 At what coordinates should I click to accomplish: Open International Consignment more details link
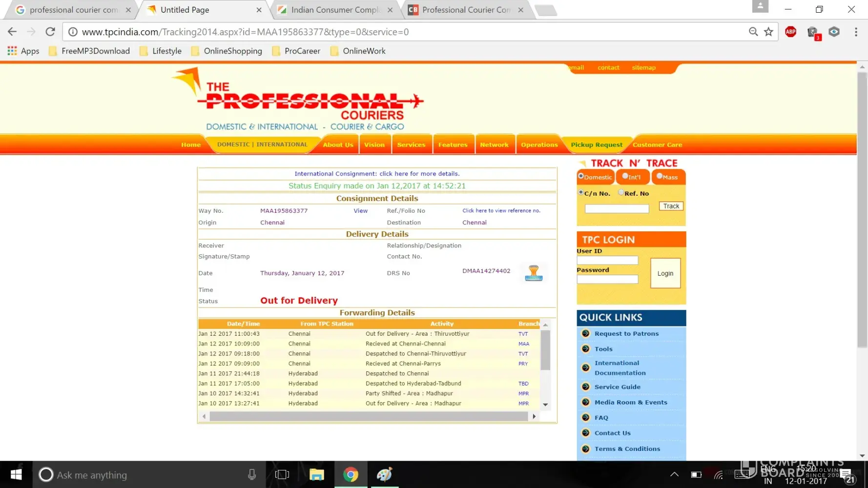point(377,174)
